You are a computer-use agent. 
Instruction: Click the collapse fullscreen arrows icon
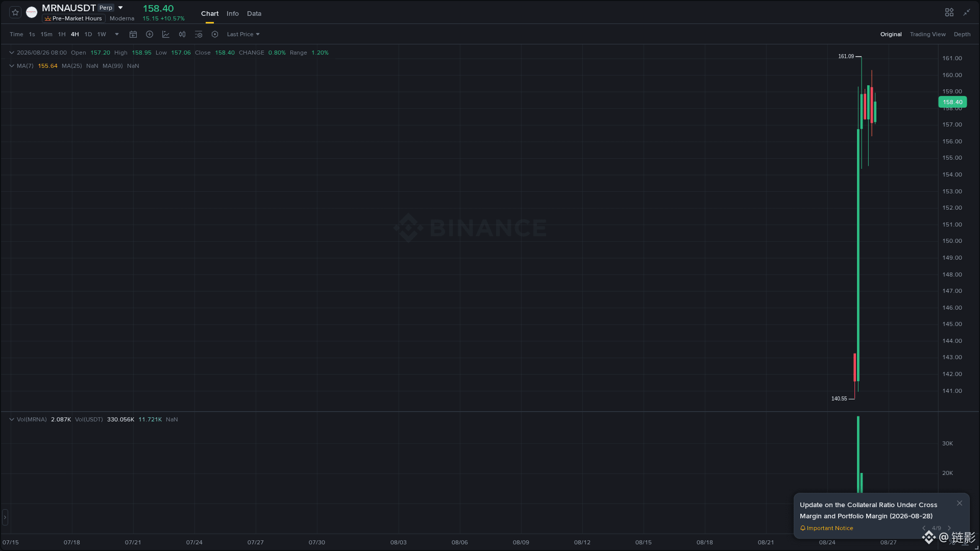pyautogui.click(x=967, y=12)
